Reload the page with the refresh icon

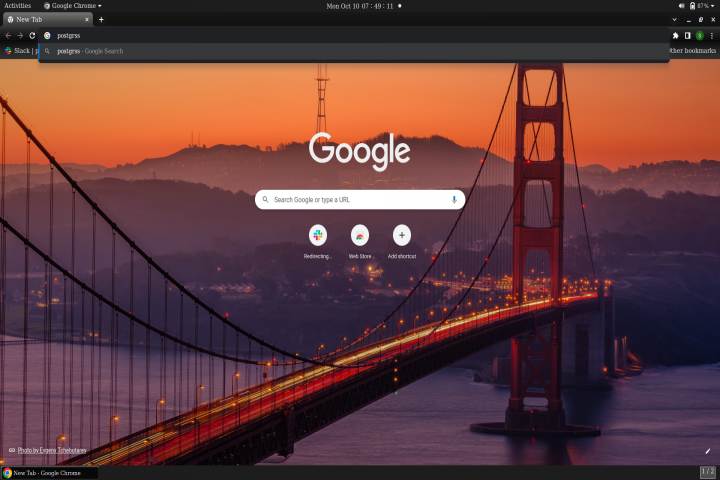coord(32,35)
